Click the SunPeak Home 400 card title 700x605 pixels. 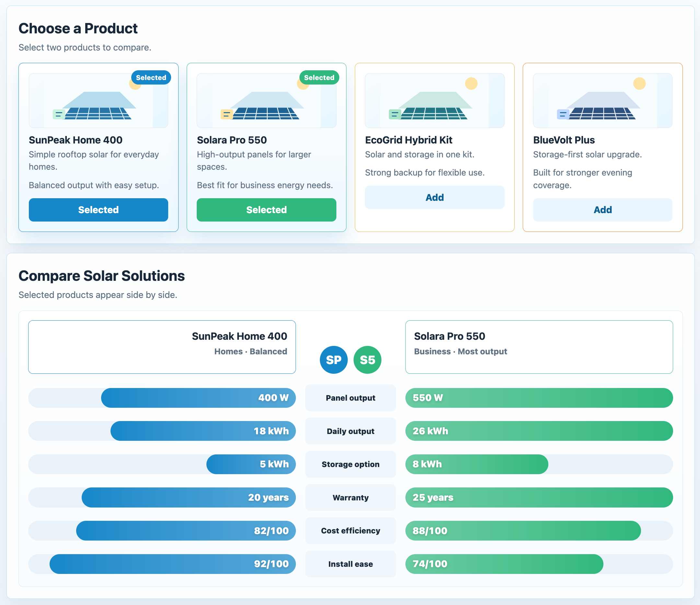point(75,140)
